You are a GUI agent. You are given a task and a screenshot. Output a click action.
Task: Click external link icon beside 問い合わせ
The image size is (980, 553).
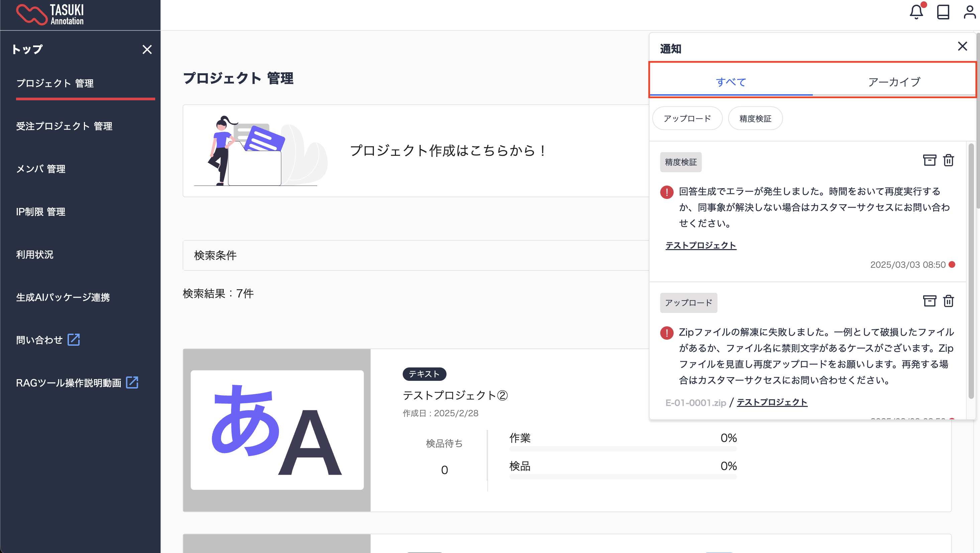coord(74,340)
